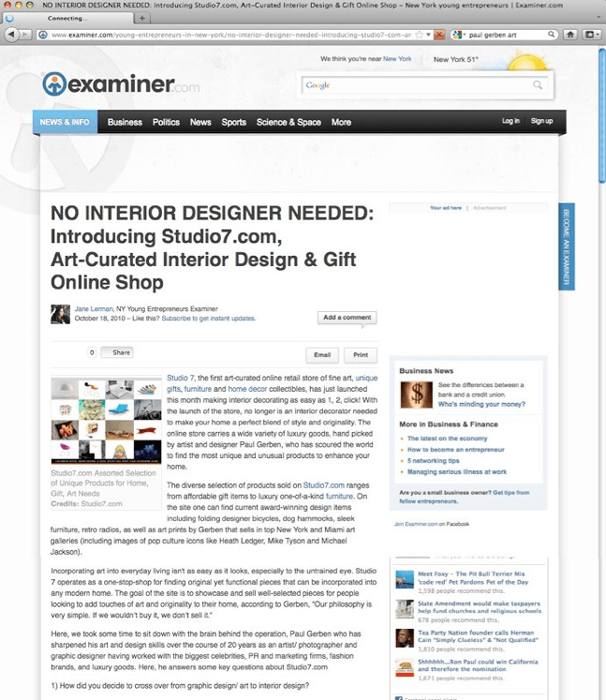Viewport: 606px width, 700px height.
Task: Click the magnifier in browser search box
Action: click(x=551, y=35)
